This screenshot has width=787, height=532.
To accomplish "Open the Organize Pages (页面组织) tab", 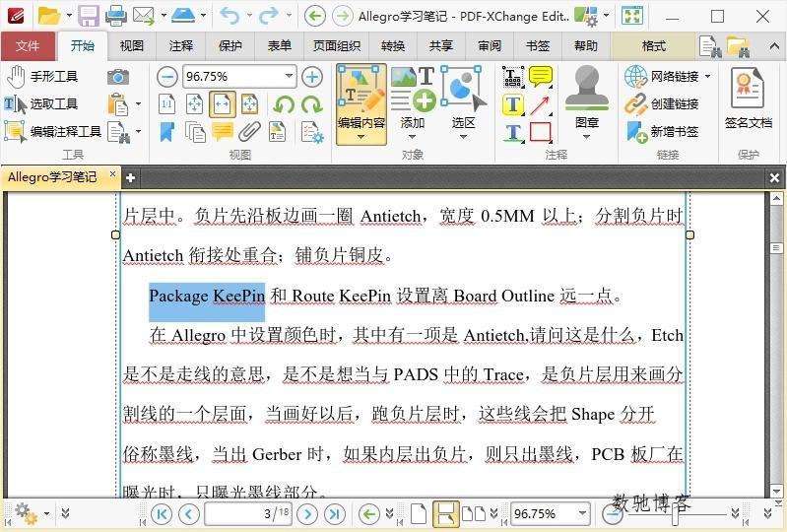I will (x=336, y=46).
